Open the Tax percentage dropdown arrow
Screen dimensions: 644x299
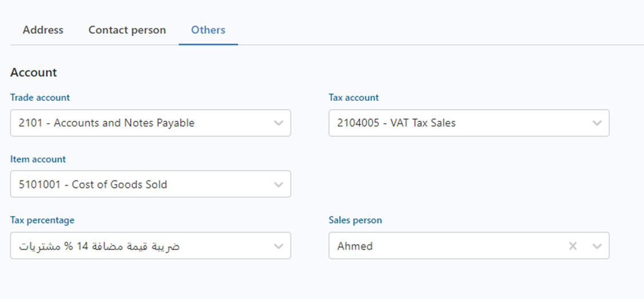pos(279,246)
